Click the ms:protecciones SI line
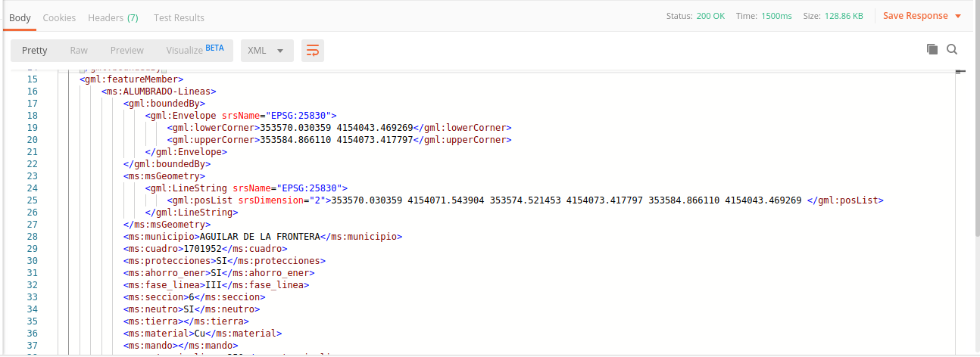Image resolution: width=980 pixels, height=357 pixels. (224, 261)
